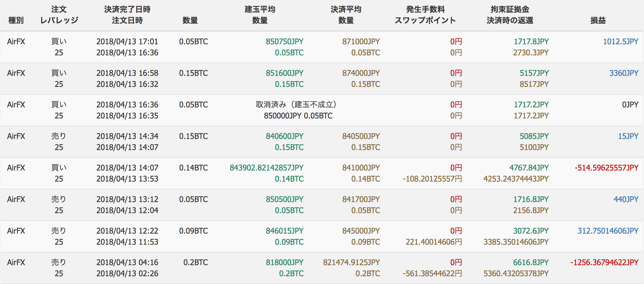Click the 0.14BTC quantity beside 2018/04/13 14:07
Image resolution: width=644 pixels, height=284 pixels.
194,168
